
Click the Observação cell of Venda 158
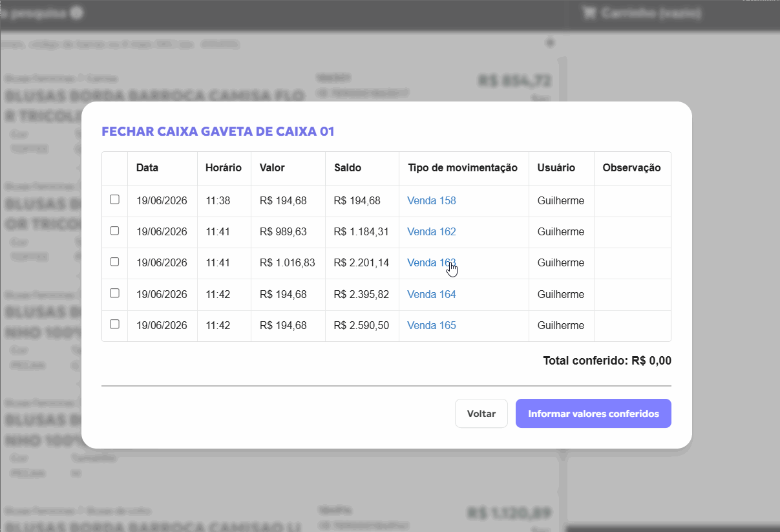[x=633, y=200]
